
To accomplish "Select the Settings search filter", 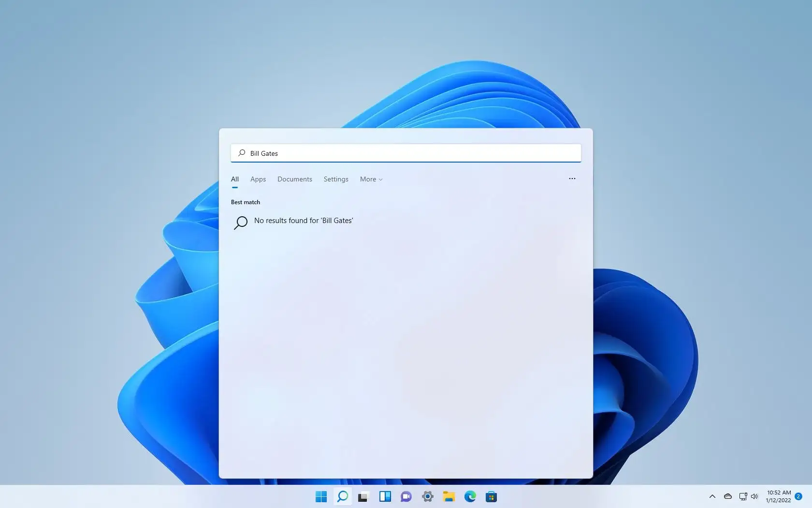I will (x=335, y=179).
